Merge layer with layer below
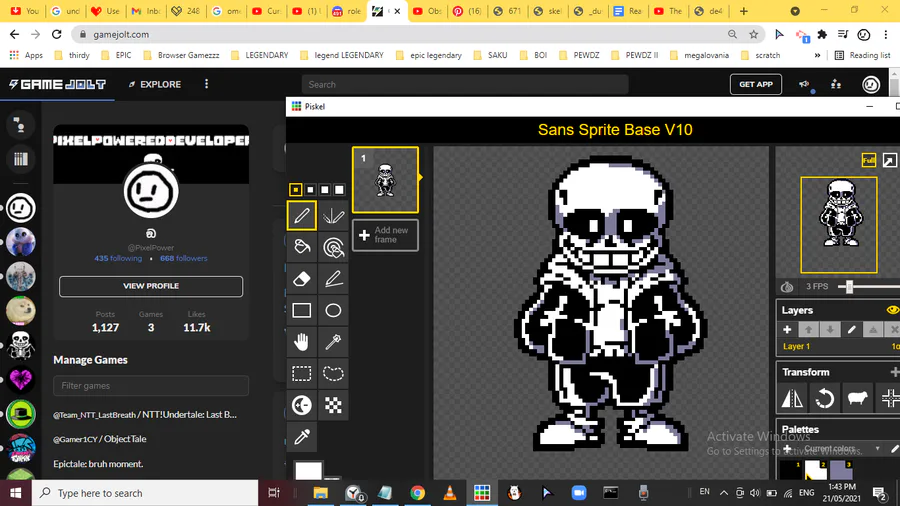Viewport: 900px width, 506px height. pos(873,329)
